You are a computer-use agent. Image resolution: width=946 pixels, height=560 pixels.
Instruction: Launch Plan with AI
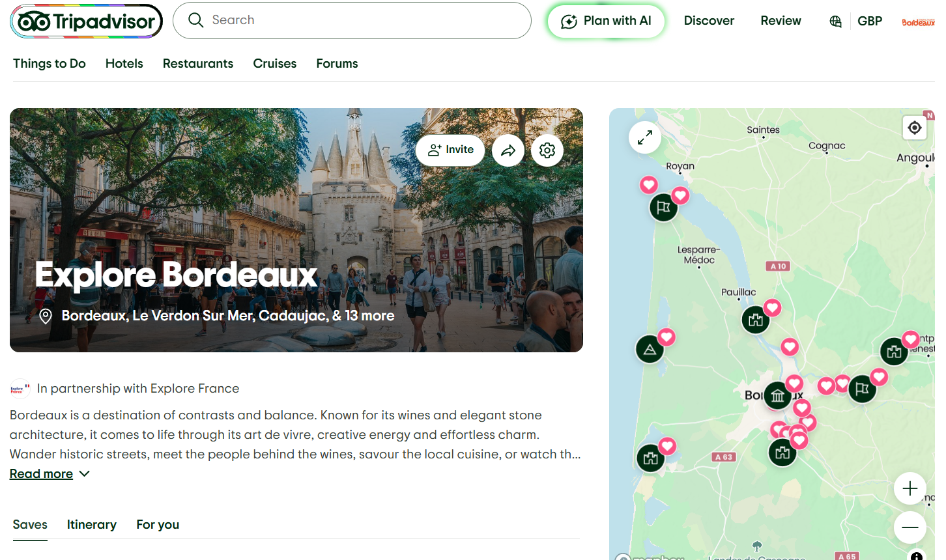pos(606,21)
